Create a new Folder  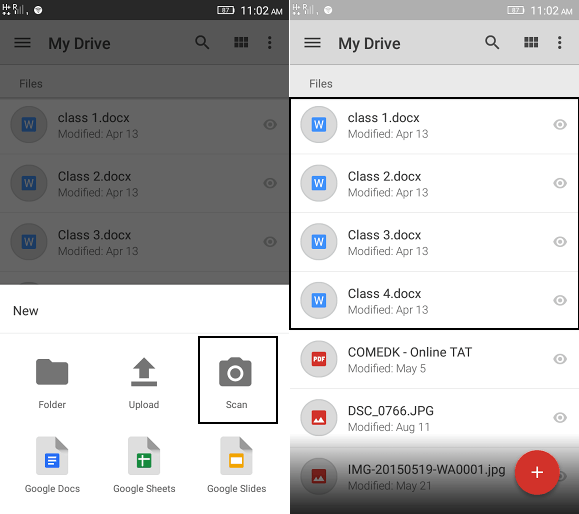52,383
